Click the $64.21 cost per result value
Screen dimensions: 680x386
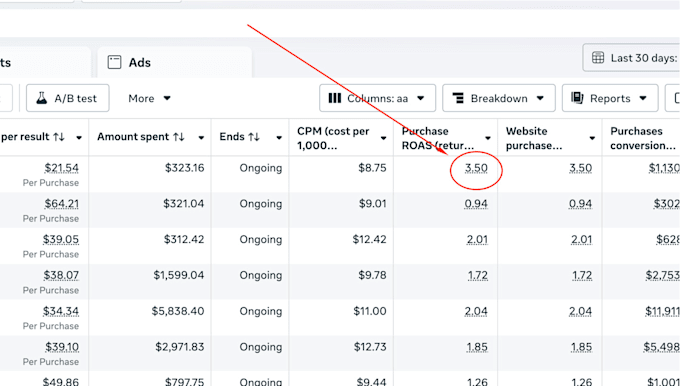pyautogui.click(x=62, y=203)
